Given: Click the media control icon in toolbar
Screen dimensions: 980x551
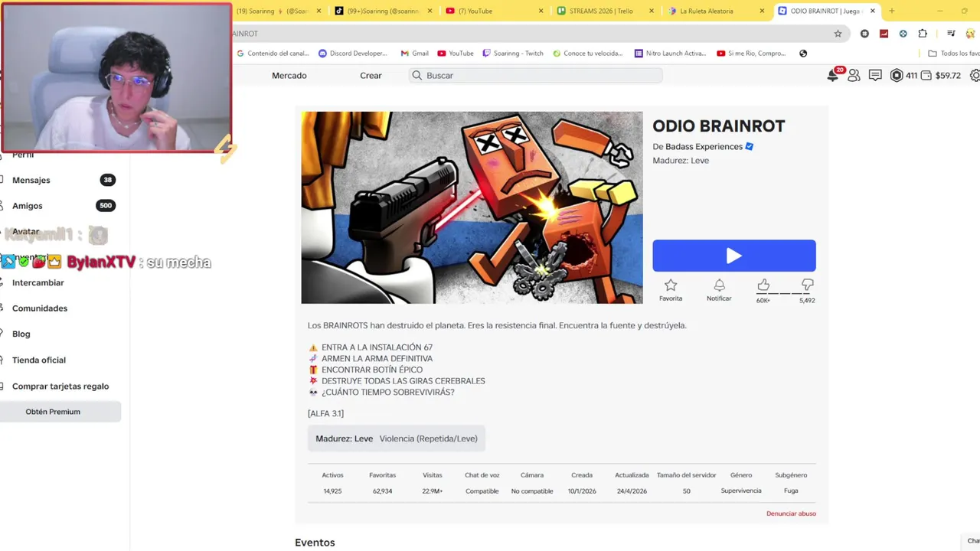Looking at the screenshot, I should pyautogui.click(x=951, y=34).
